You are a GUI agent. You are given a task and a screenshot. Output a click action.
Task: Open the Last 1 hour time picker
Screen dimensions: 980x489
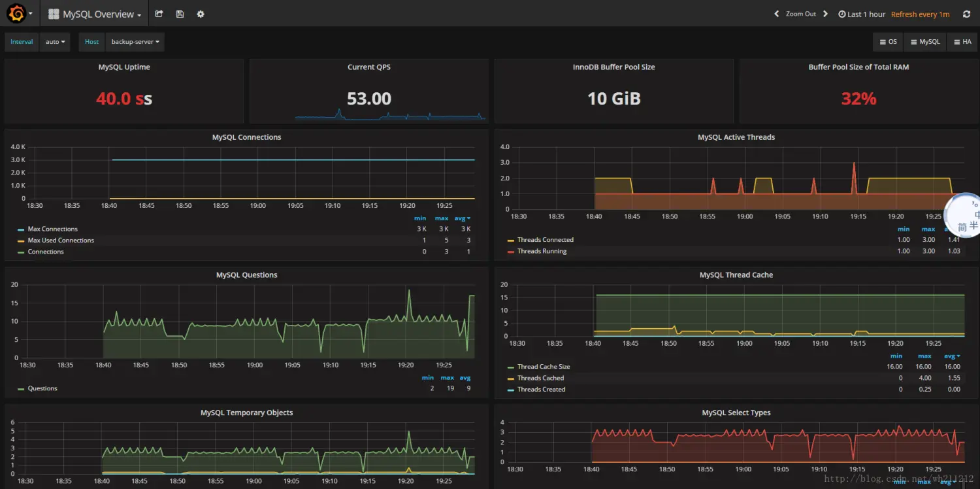click(862, 14)
